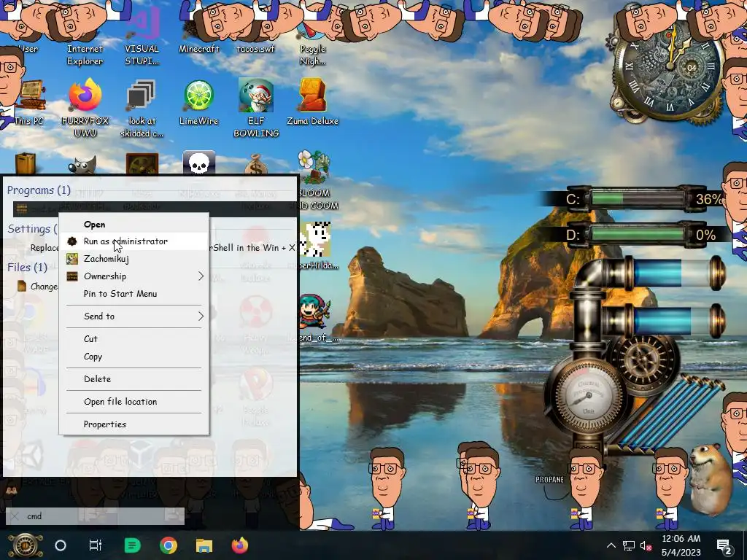Launch FURRYFOX UWU Firefox shortcut
Image resolution: width=747 pixels, height=560 pixels.
[85, 109]
